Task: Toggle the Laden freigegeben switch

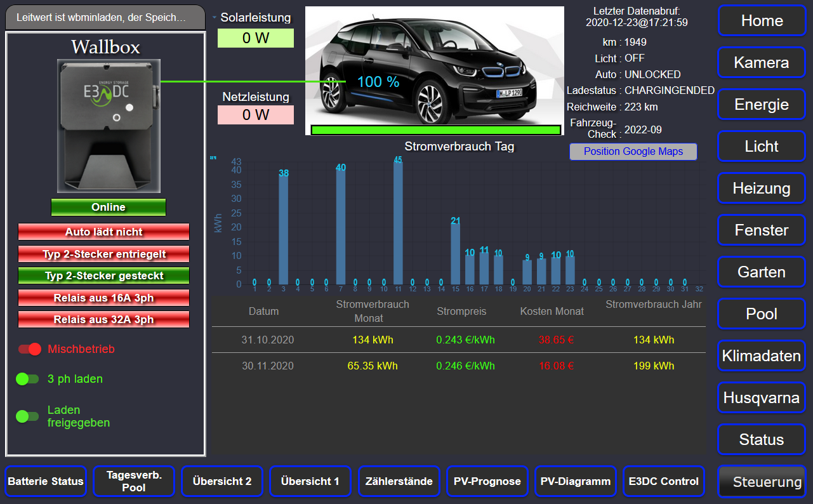Action: pos(27,416)
